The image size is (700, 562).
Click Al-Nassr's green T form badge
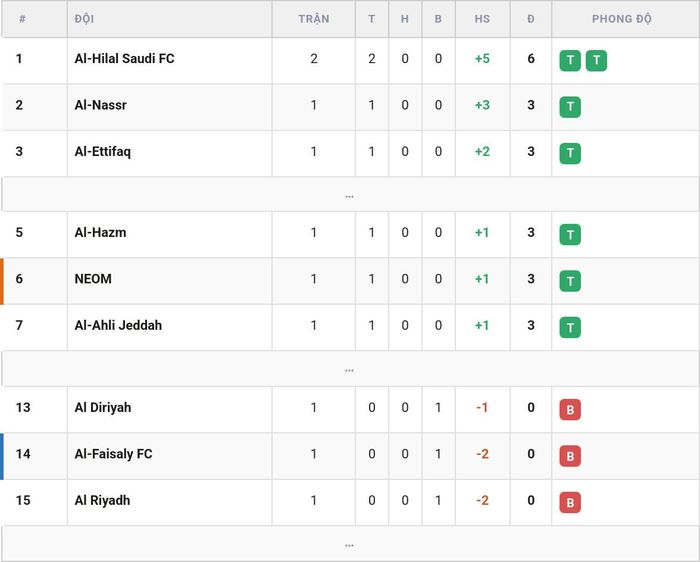point(570,107)
